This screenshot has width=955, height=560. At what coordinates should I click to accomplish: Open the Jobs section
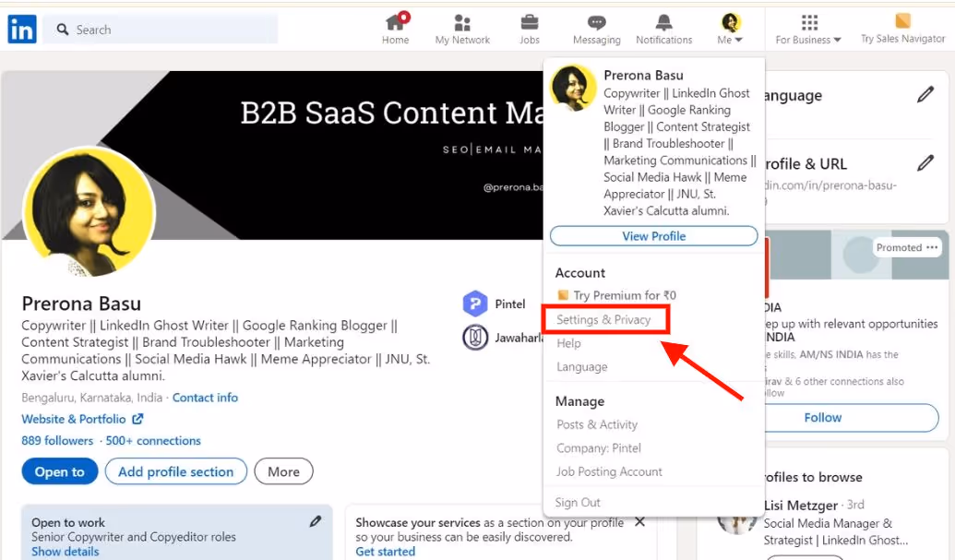point(529,28)
